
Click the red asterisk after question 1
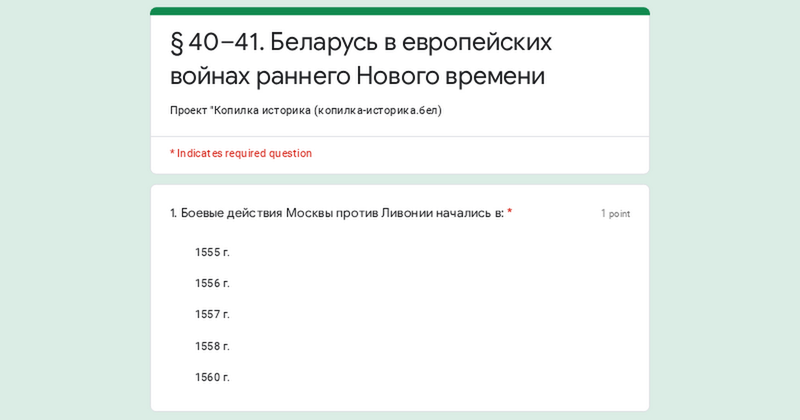pyautogui.click(x=510, y=212)
